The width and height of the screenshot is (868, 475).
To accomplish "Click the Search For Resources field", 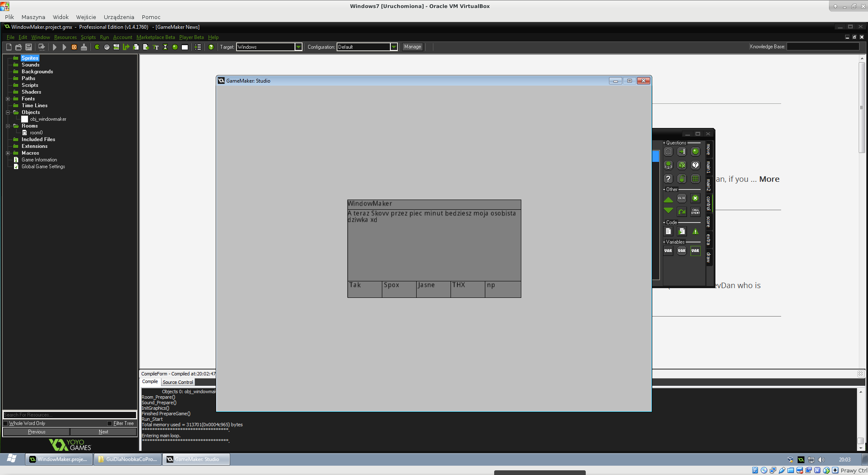I will [70, 415].
